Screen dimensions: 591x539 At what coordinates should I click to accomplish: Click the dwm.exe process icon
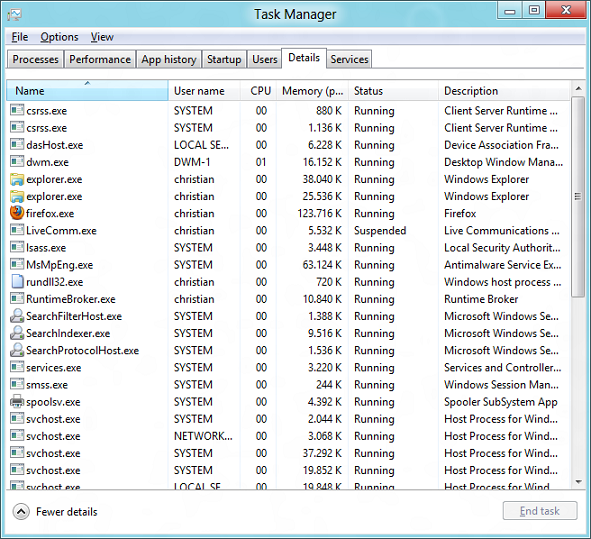pyautogui.click(x=17, y=162)
